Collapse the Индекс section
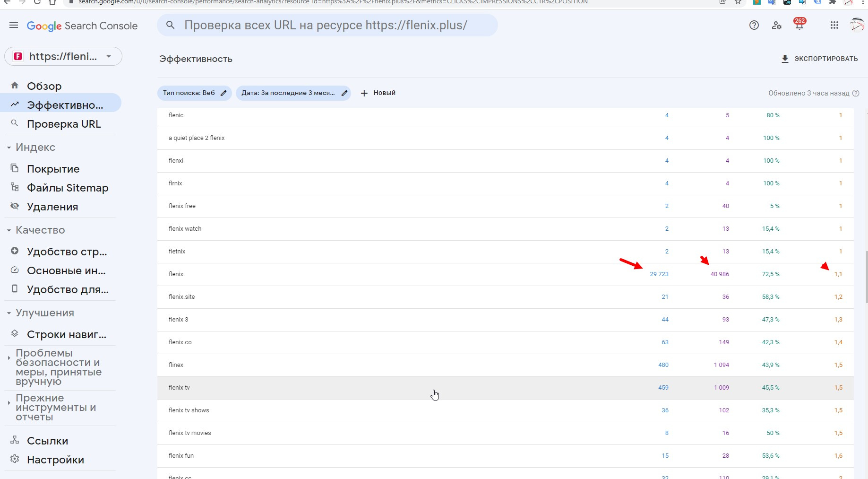The height and width of the screenshot is (479, 868). click(x=9, y=148)
